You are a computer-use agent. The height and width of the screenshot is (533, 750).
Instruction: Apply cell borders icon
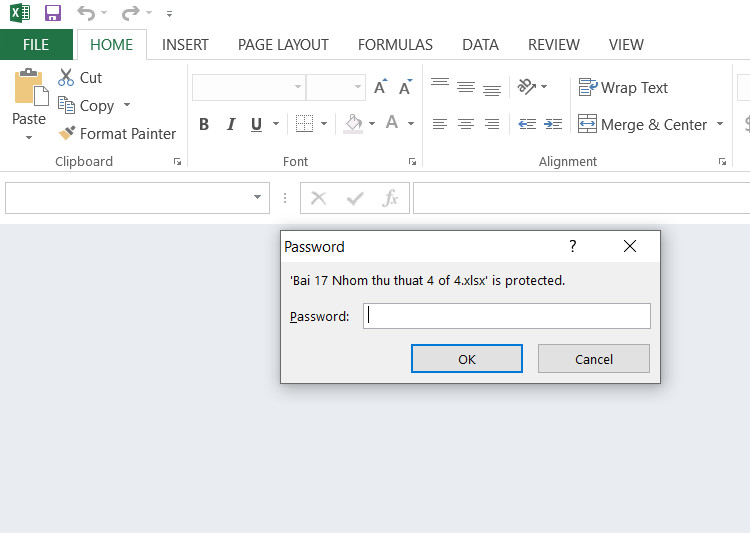click(304, 123)
